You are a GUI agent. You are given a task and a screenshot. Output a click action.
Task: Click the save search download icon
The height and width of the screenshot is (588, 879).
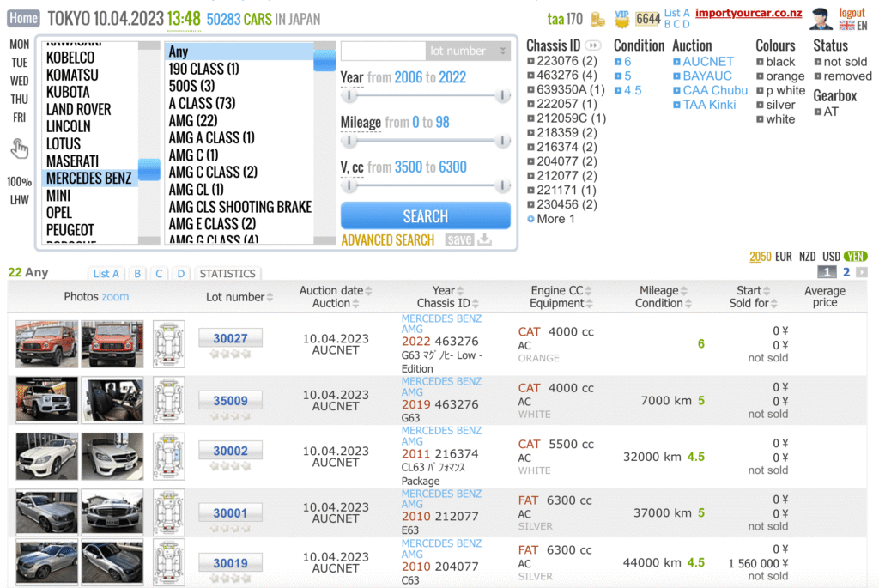[485, 239]
